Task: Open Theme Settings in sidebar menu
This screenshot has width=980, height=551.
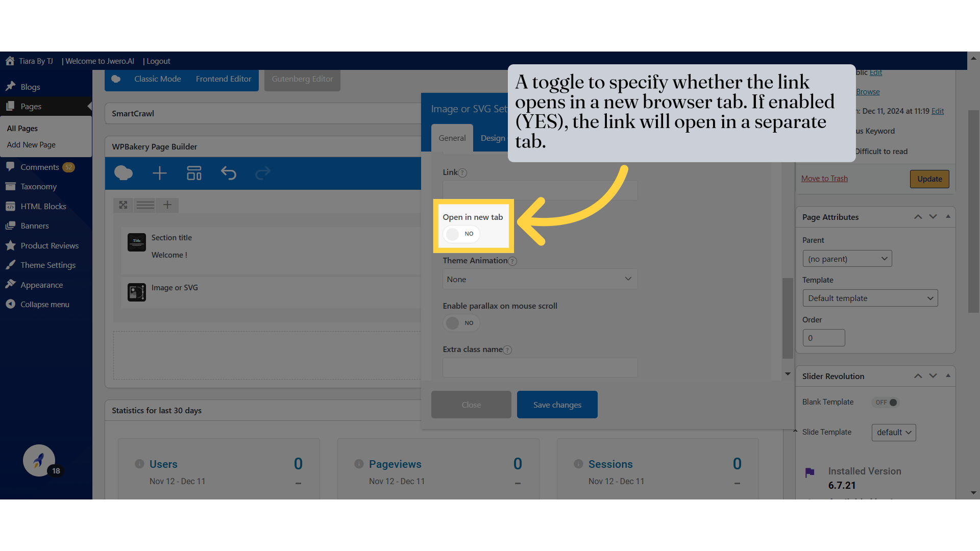Action: tap(48, 265)
